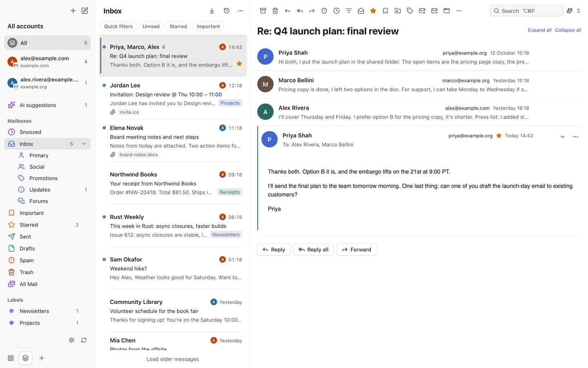The height and width of the screenshot is (368, 588).
Task: Open the label tag icon in toolbar
Action: 410,11
